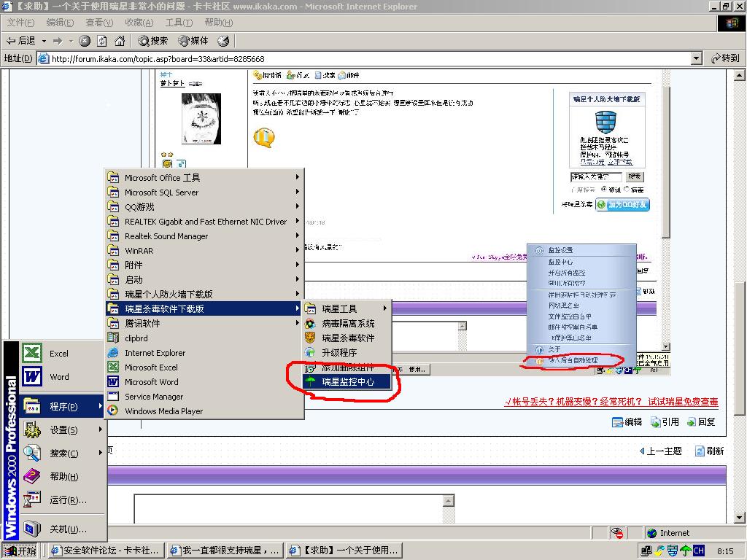747x560 pixels.
Task: Click the 媒体 toolbar button
Action: (x=193, y=41)
